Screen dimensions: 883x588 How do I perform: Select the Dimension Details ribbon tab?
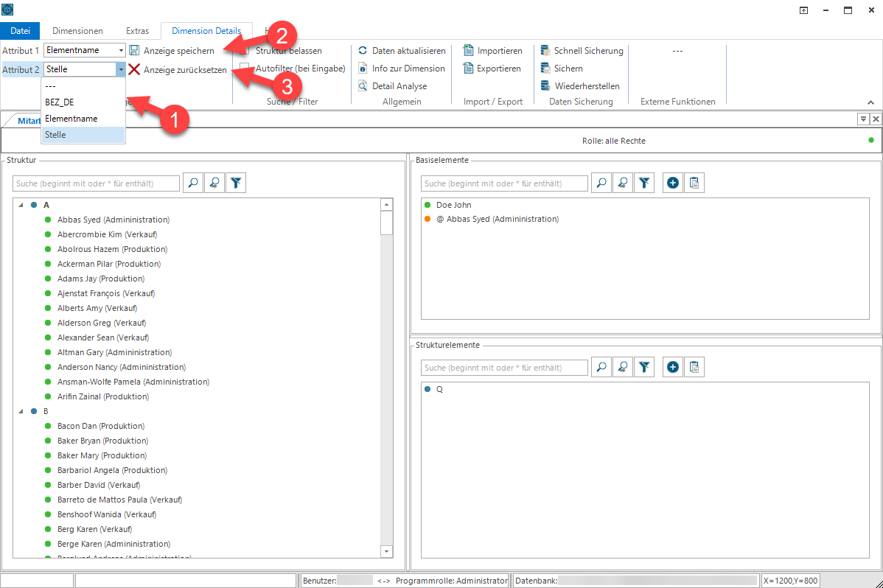click(206, 31)
